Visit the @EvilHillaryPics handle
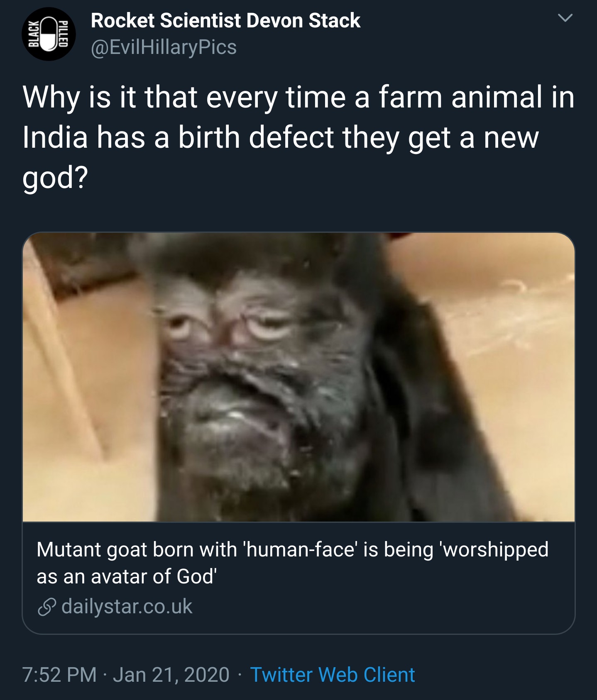 [164, 47]
